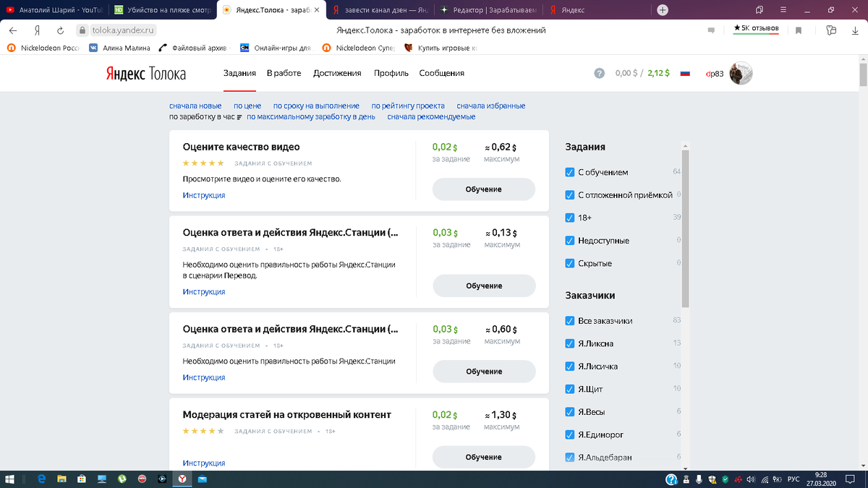Click the РУС keyboard language indicator
868x488 pixels.
(793, 479)
